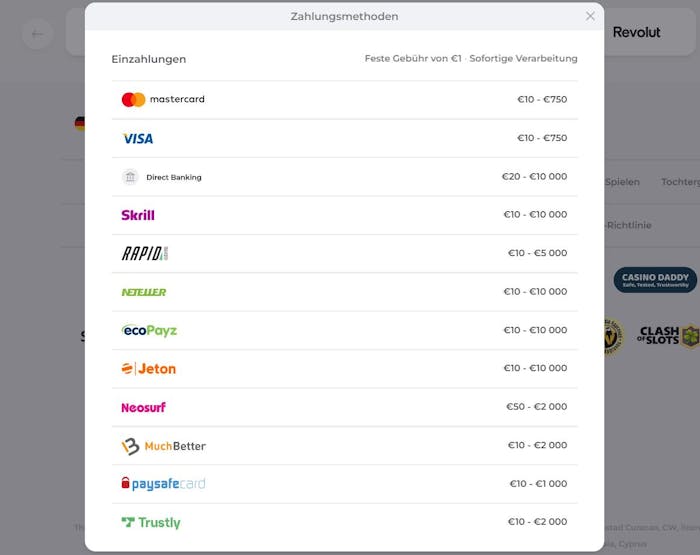Screen dimensions: 700x555
Task: Click the Jeton logo
Action: tap(149, 369)
